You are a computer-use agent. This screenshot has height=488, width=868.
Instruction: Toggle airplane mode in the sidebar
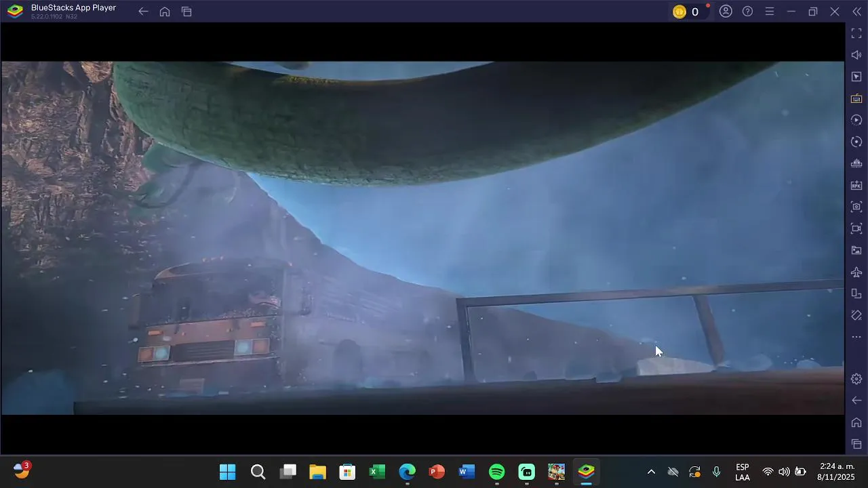(x=856, y=272)
